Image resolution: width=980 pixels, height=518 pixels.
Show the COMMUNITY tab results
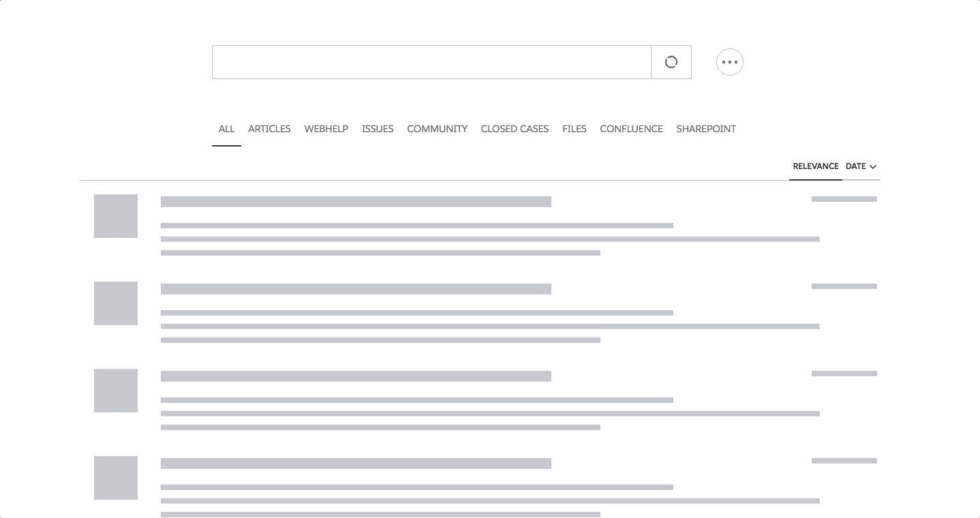[437, 129]
